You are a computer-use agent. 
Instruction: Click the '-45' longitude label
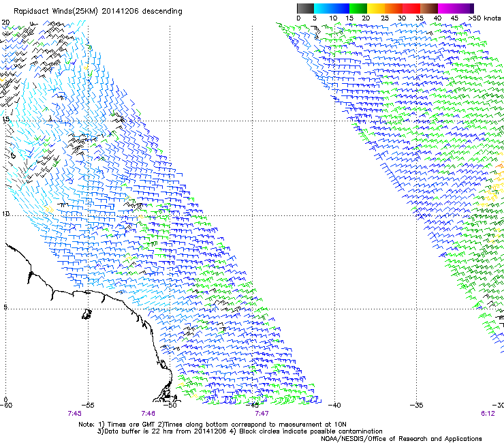tap(252, 406)
